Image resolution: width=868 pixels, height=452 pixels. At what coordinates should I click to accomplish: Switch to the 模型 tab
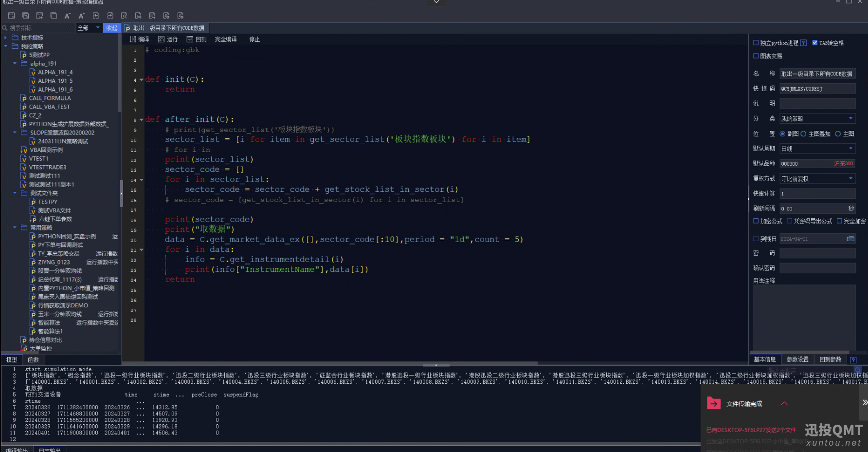(12, 360)
